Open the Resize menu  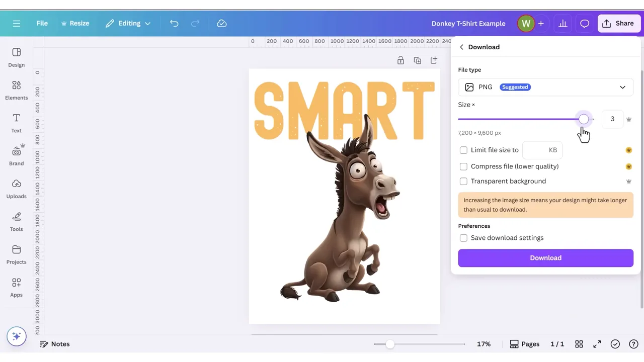75,24
